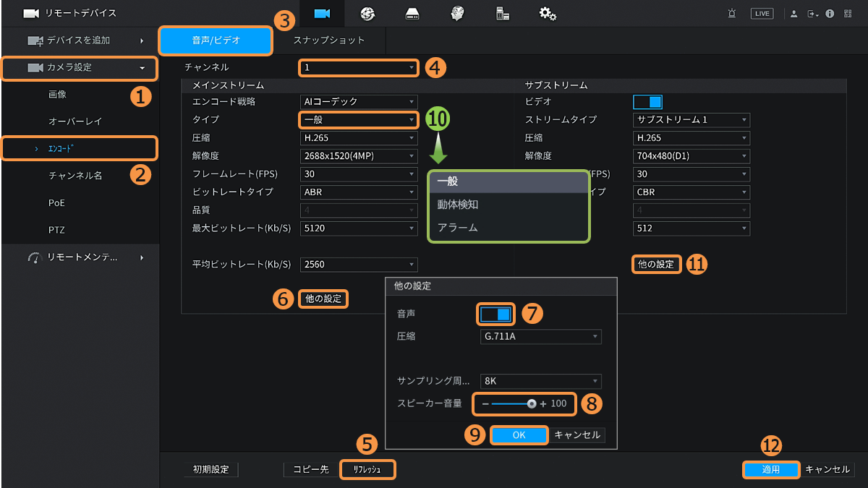Switch to the スナップショット tab

(329, 40)
